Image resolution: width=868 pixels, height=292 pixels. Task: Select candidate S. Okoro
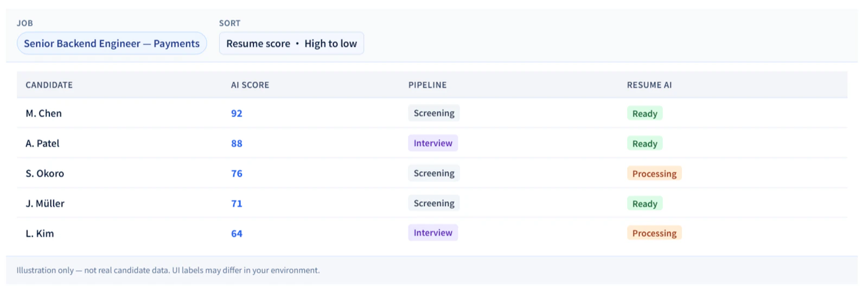45,173
